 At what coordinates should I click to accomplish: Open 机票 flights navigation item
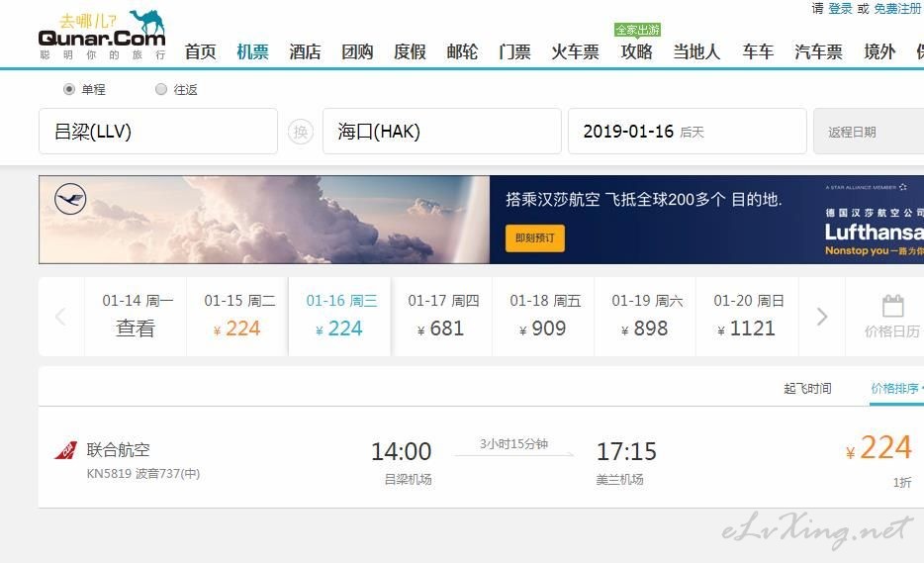[253, 51]
